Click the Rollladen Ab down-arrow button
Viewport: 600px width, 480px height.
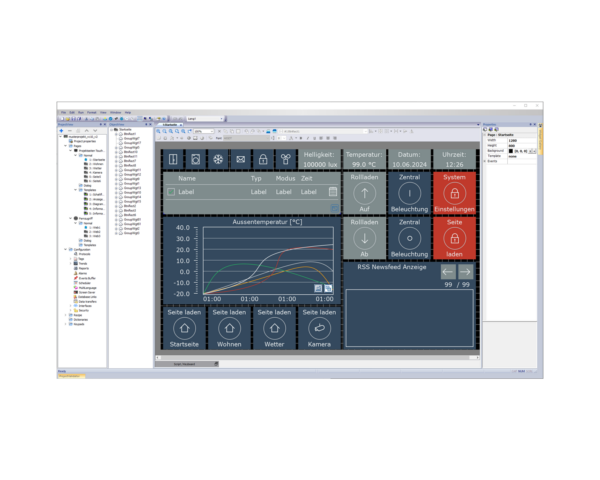[x=364, y=238]
